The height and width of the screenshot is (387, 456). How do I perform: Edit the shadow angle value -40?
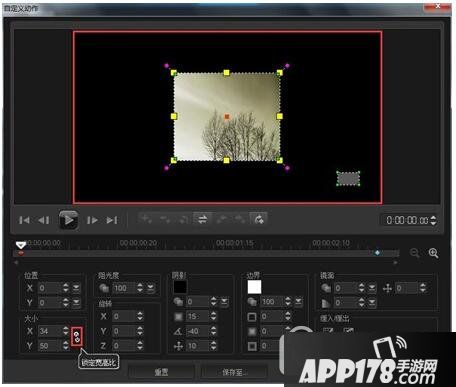pos(198,331)
